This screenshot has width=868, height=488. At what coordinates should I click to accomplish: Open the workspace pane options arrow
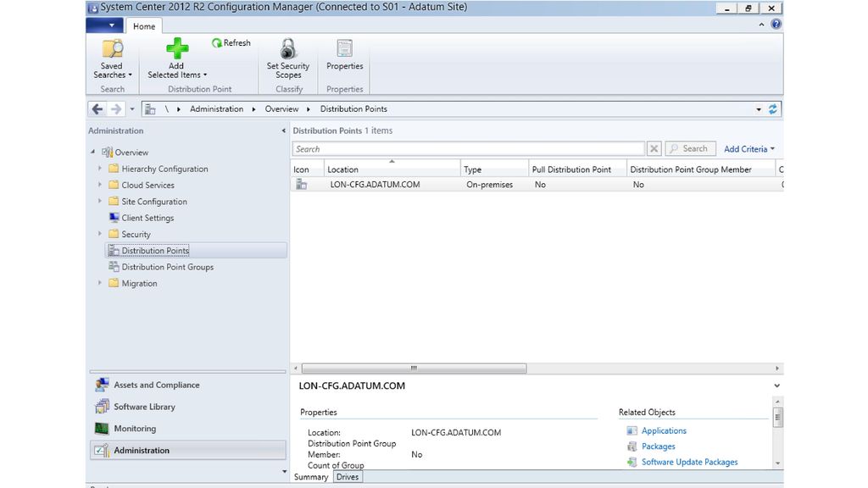(284, 472)
